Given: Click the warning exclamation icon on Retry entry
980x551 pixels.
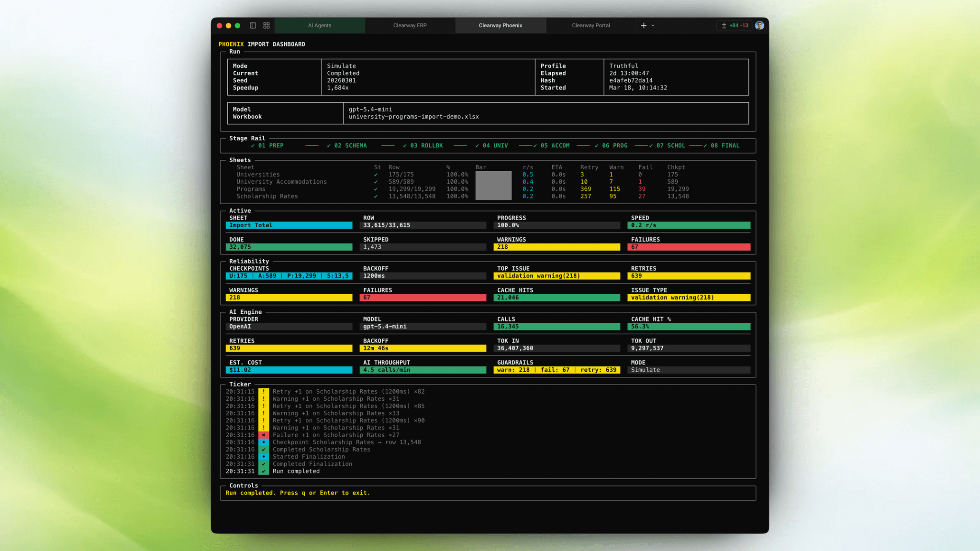Looking at the screenshot, I should coord(264,391).
